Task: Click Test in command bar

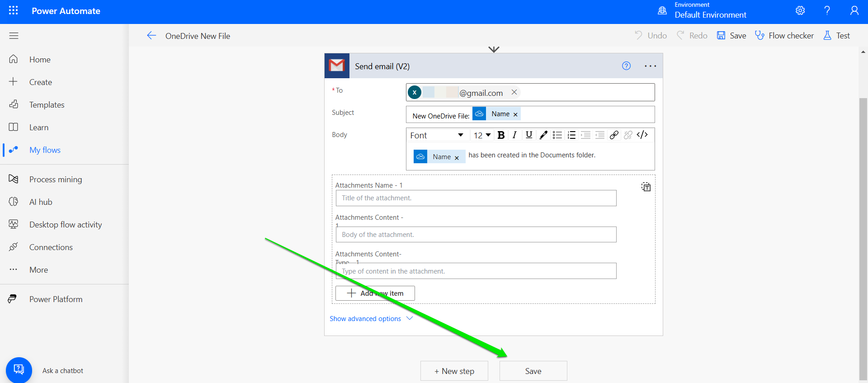Action: point(836,36)
